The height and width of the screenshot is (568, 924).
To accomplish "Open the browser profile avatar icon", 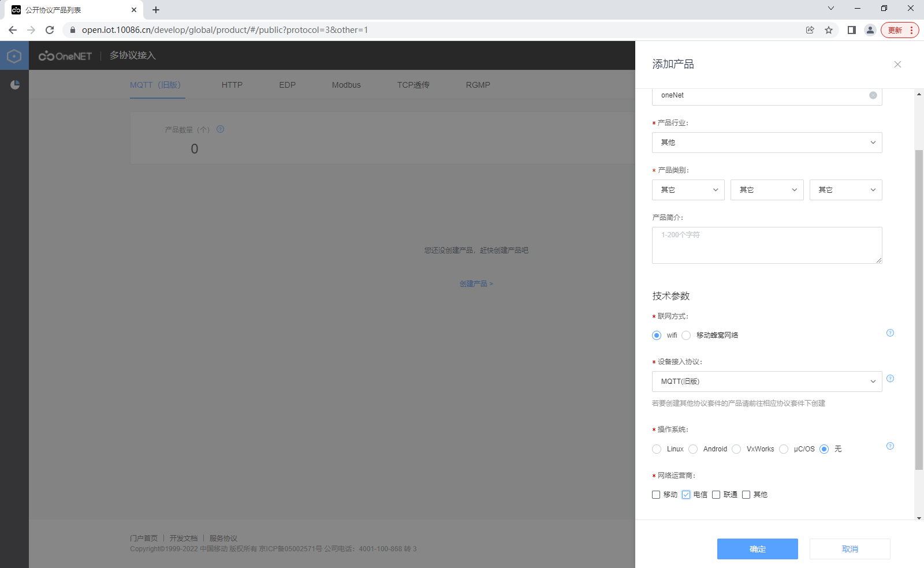I will [x=870, y=30].
